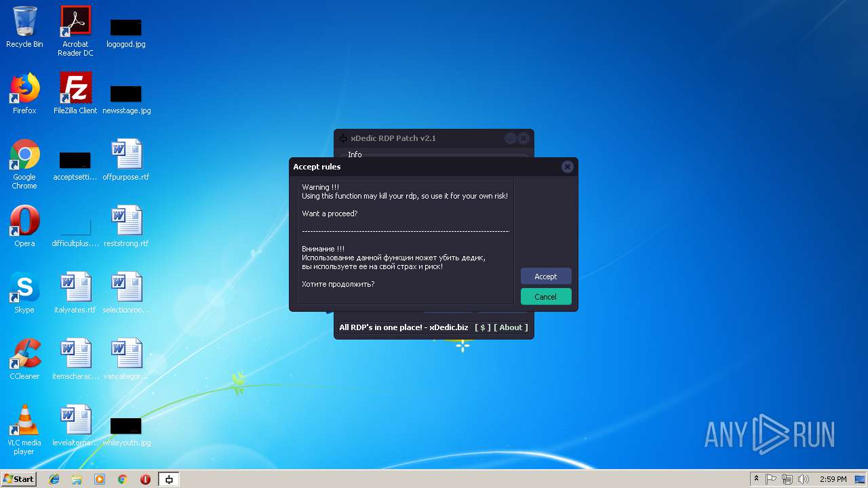868x488 pixels.
Task: Select the italyrates.rtf document
Action: (75, 293)
